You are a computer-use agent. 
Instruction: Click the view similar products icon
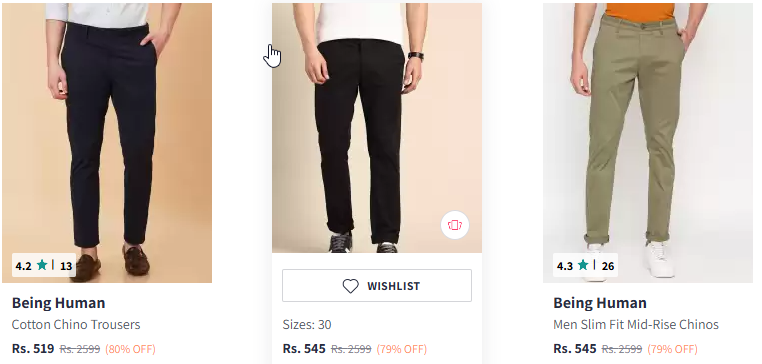(x=454, y=225)
